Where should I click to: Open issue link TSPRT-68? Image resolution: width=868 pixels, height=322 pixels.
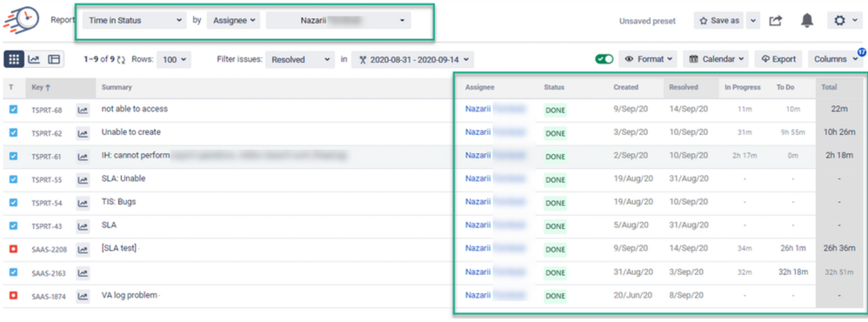pyautogui.click(x=46, y=111)
